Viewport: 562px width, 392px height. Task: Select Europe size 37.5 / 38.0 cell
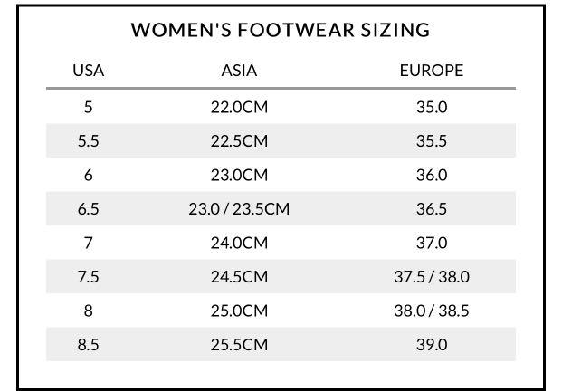pyautogui.click(x=432, y=276)
